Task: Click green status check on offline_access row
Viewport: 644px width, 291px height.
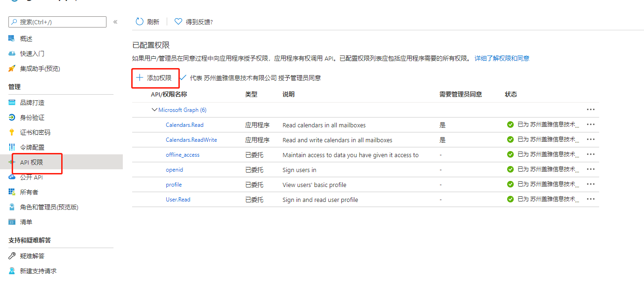Action: point(510,154)
